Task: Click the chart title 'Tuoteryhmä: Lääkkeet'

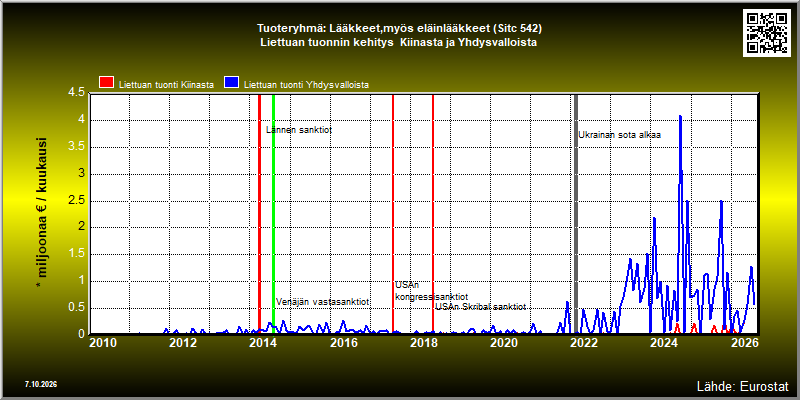Action: click(x=399, y=27)
